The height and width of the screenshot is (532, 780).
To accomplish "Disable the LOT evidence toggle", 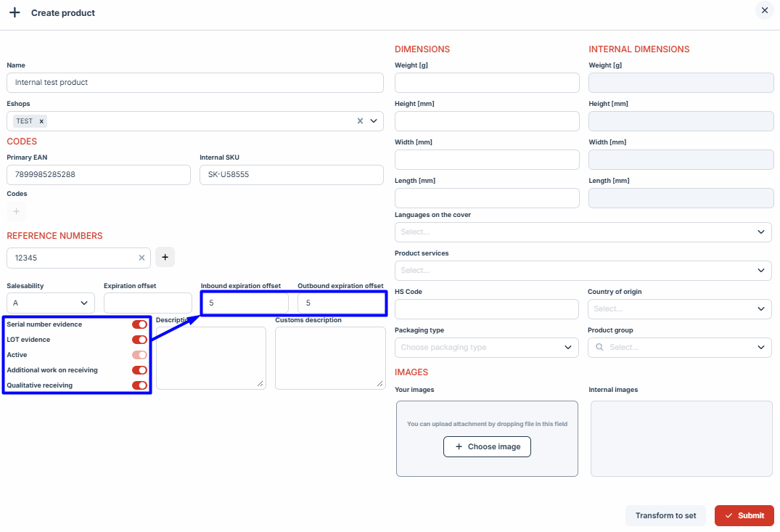I will click(x=139, y=340).
